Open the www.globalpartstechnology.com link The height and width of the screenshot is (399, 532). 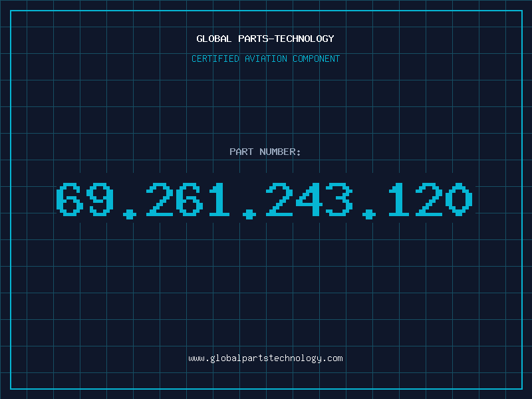pyautogui.click(x=265, y=358)
